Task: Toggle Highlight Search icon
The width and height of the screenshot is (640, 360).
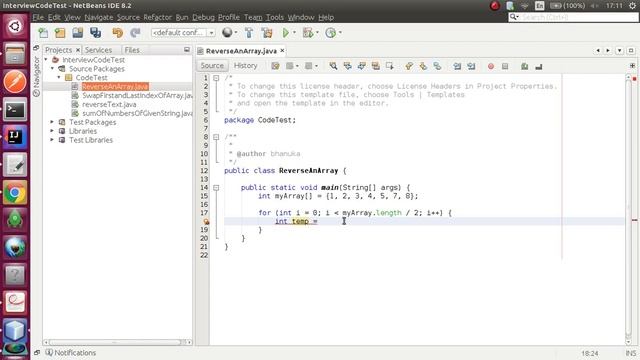Action: pos(376,66)
